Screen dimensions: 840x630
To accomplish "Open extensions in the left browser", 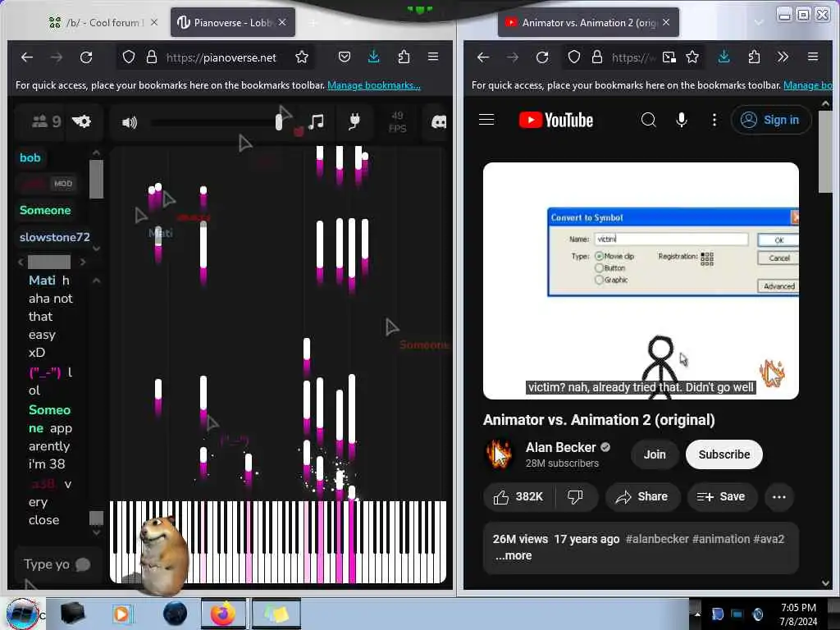I will 404,57.
